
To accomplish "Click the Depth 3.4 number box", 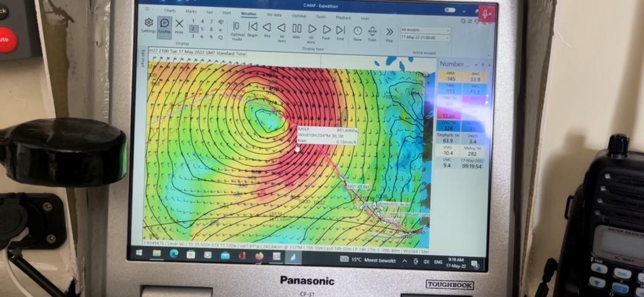I will (x=472, y=139).
